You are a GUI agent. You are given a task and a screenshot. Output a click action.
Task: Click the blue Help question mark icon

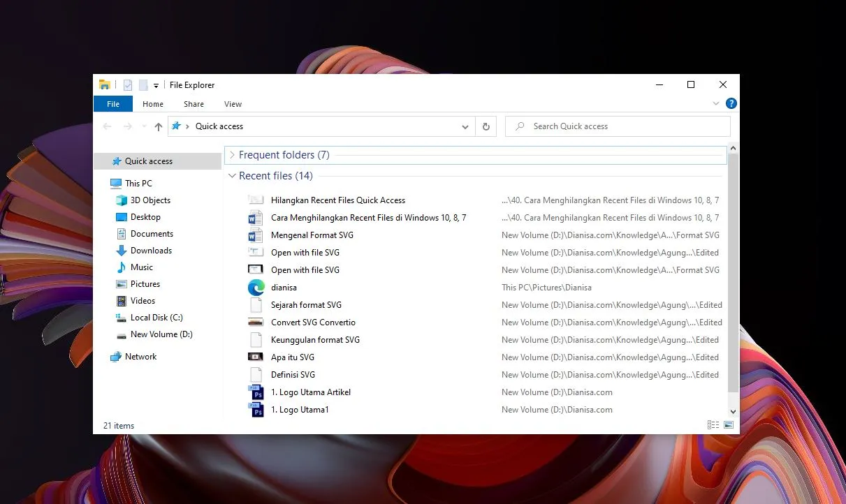coord(731,104)
